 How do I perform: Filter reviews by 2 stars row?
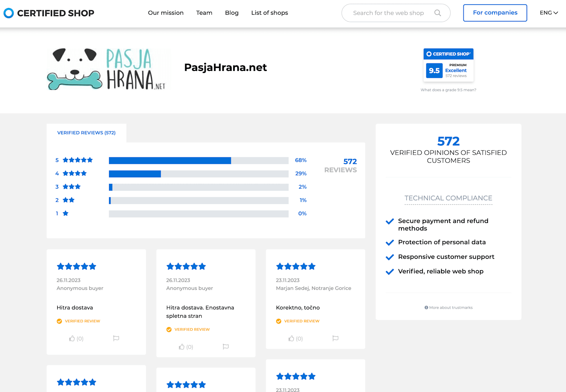[181, 200]
